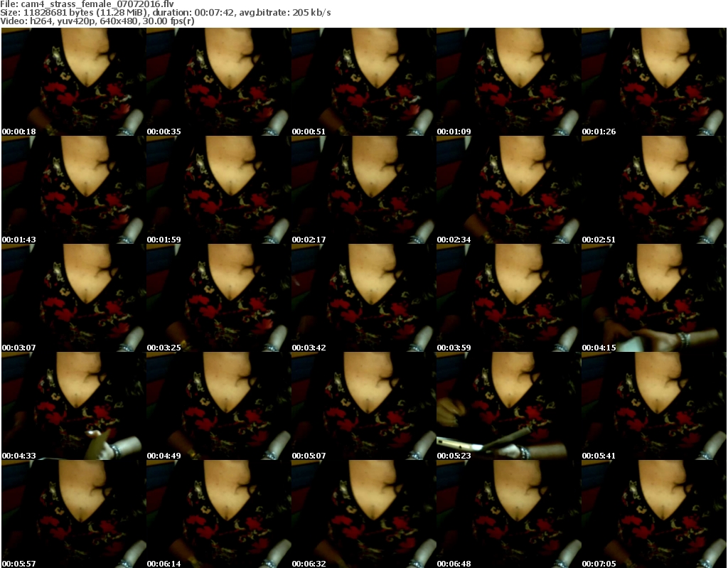
Task: Open the thumbnail at 00:06:14
Action: click(x=219, y=514)
